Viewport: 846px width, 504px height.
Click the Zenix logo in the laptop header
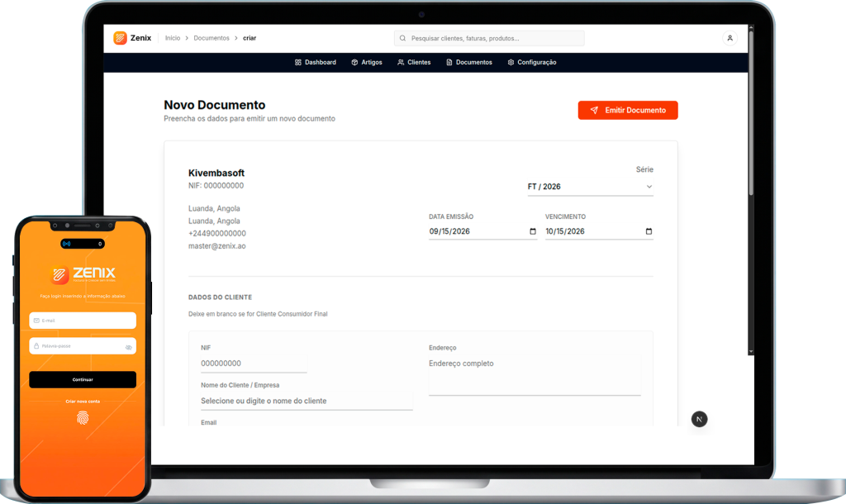coord(132,38)
